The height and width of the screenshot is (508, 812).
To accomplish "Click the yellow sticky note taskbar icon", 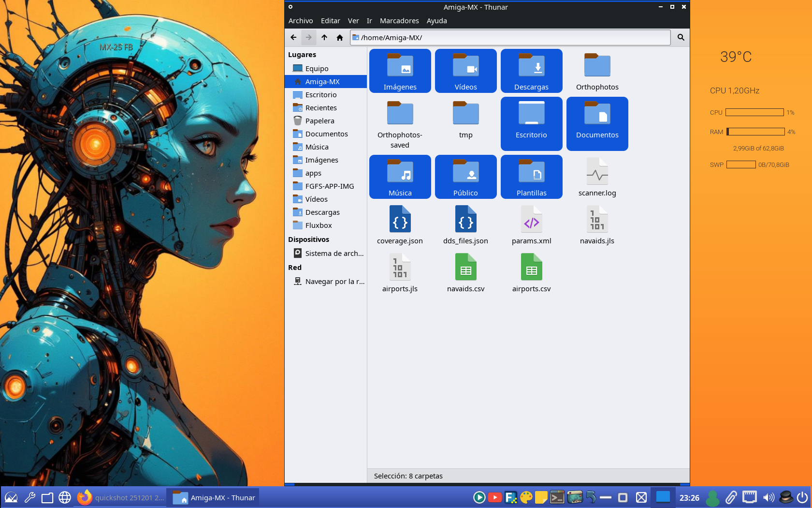I will tap(541, 497).
